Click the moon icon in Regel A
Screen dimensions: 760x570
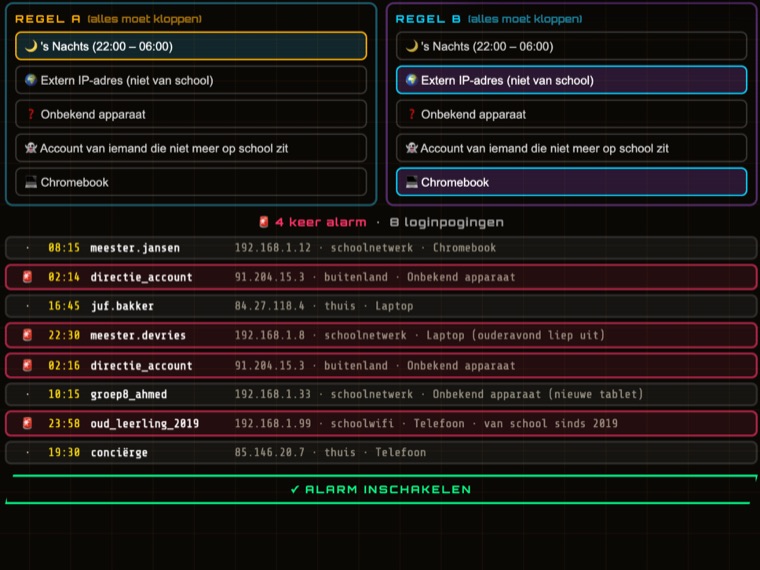[x=31, y=46]
